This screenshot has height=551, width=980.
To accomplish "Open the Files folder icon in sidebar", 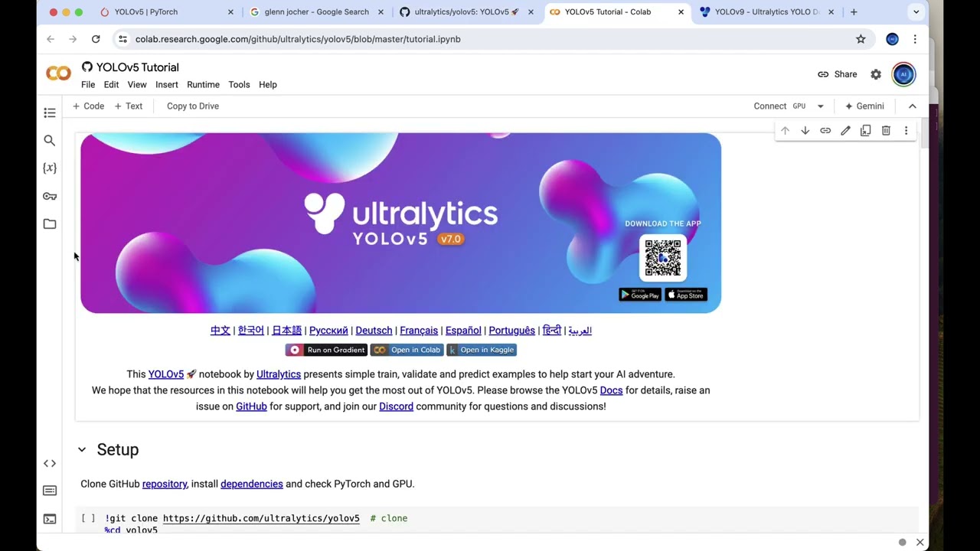I will [x=50, y=223].
